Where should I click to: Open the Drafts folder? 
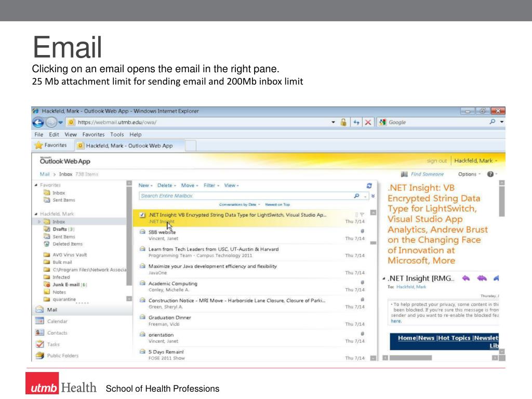pos(59,229)
